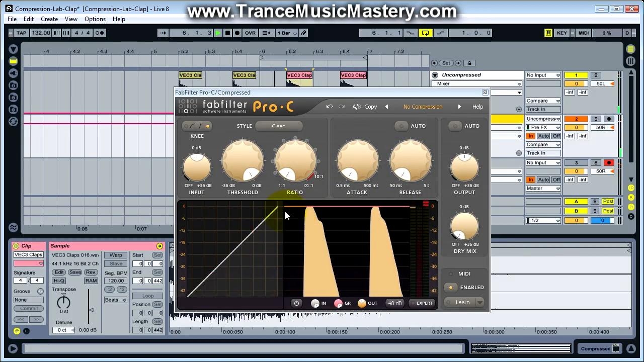Enable Auto gain above the Output knob
This screenshot has width=644, height=362.
(455, 126)
